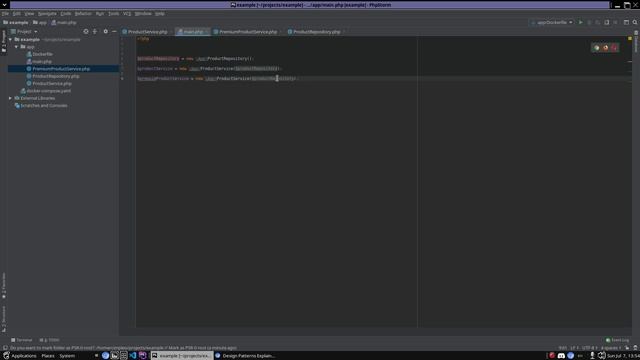Click the locate current file target icon
The width and height of the screenshot is (640, 360).
[86, 31]
